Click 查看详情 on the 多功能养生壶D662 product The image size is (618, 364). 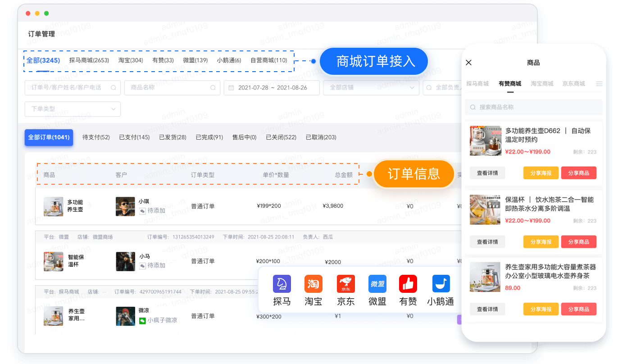pos(487,173)
